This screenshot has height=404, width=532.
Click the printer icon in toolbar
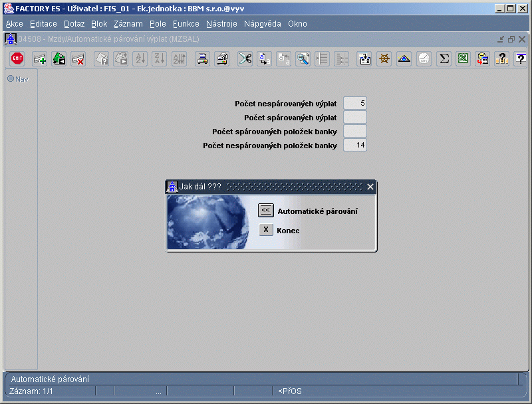(203, 58)
